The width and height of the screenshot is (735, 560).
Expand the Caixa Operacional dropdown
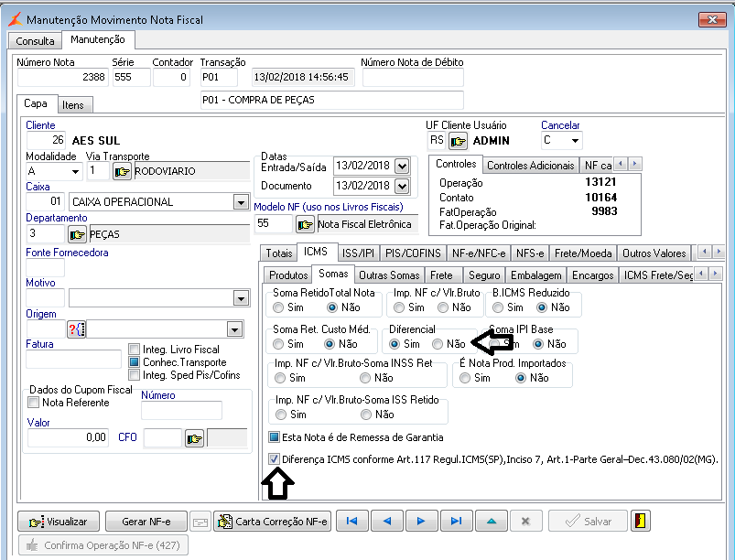(x=242, y=201)
